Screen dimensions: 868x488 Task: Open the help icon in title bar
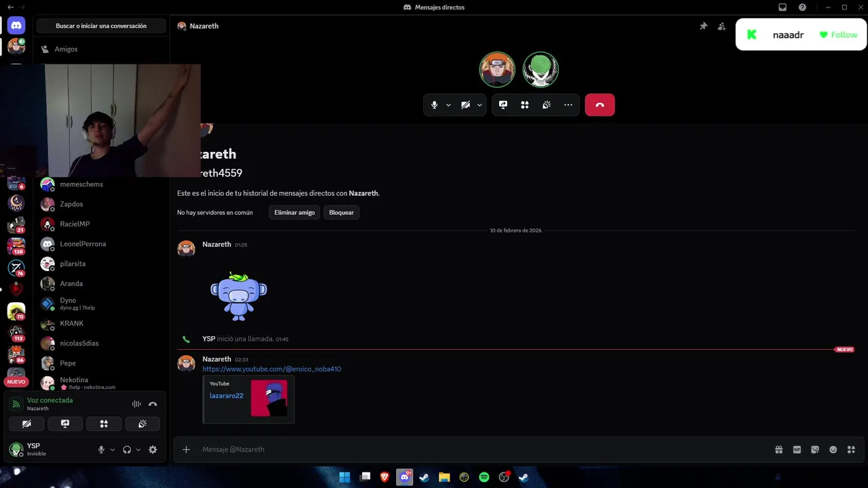[802, 7]
